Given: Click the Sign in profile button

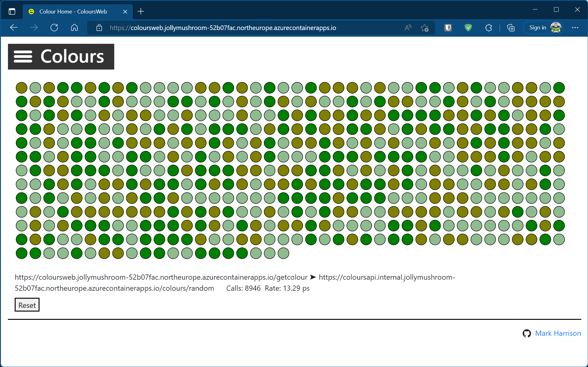Looking at the screenshot, I should tap(543, 28).
